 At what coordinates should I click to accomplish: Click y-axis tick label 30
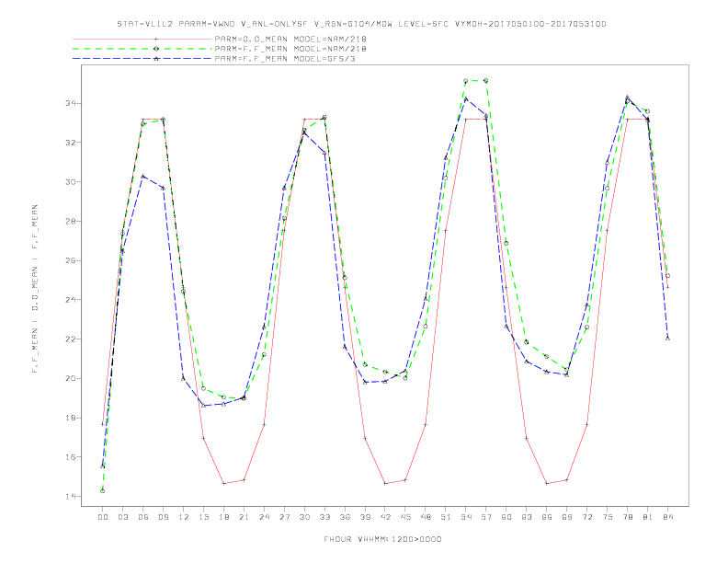[x=70, y=181]
